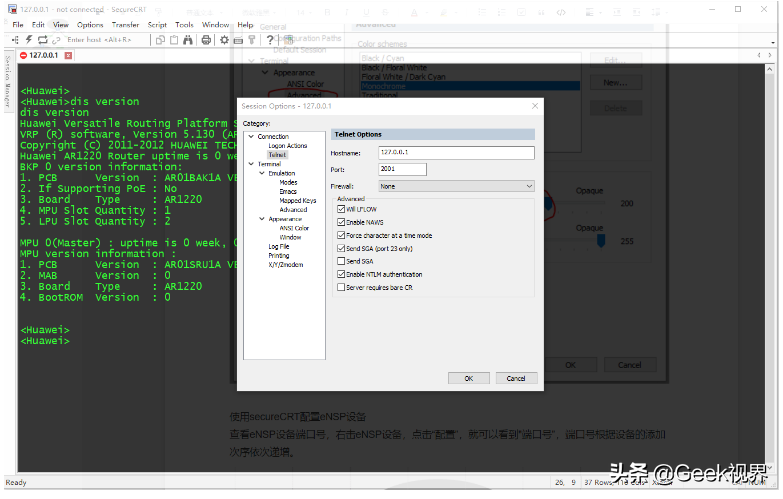The height and width of the screenshot is (499, 783).
Task: Collapse the Connection tree node
Action: [x=250, y=137]
